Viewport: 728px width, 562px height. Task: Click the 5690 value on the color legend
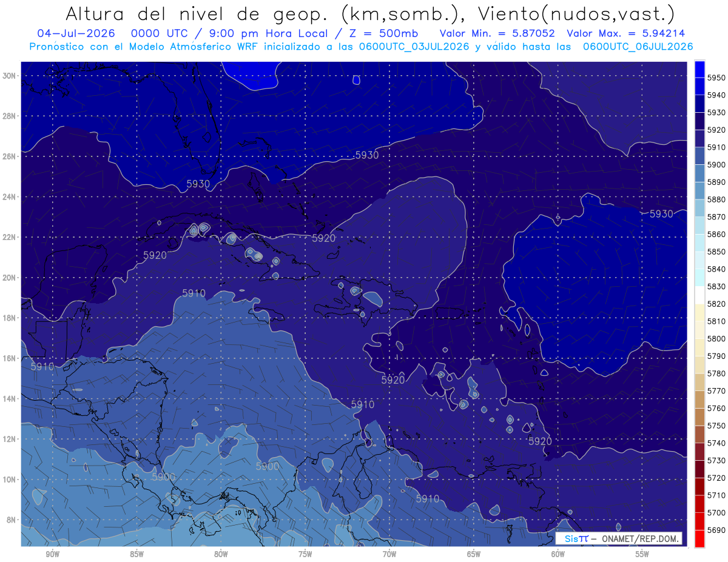tap(716, 530)
